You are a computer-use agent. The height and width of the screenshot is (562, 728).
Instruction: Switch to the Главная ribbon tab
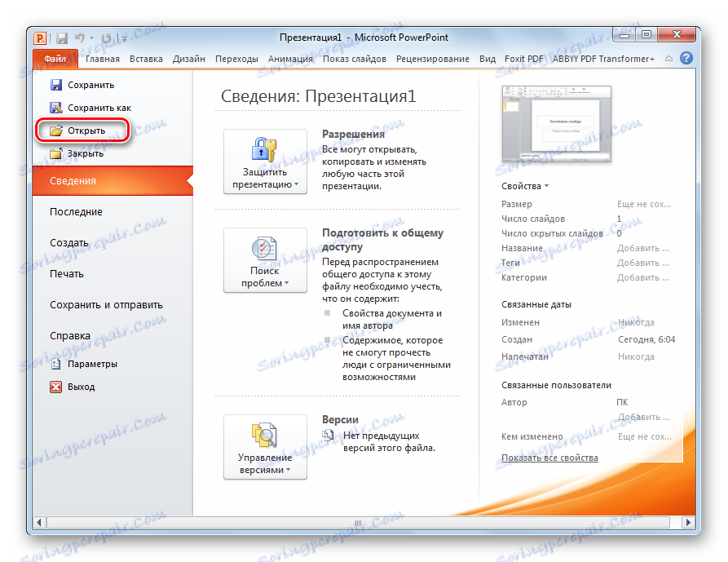[103, 59]
